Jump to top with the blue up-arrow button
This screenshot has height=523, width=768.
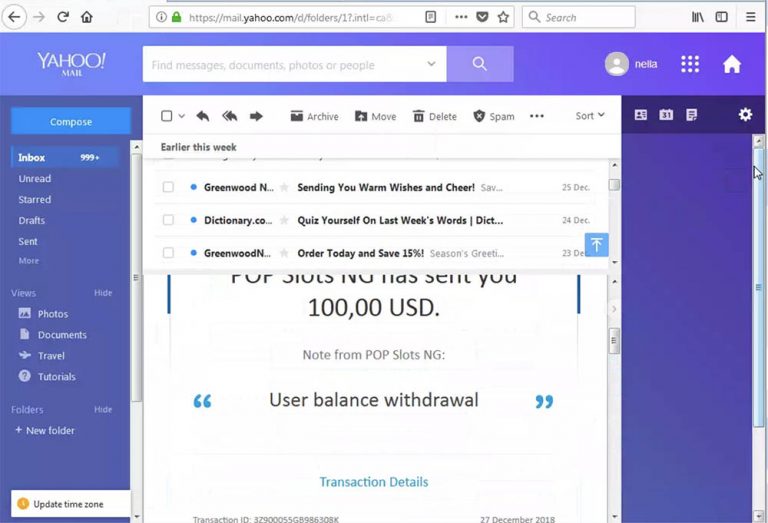pos(597,244)
